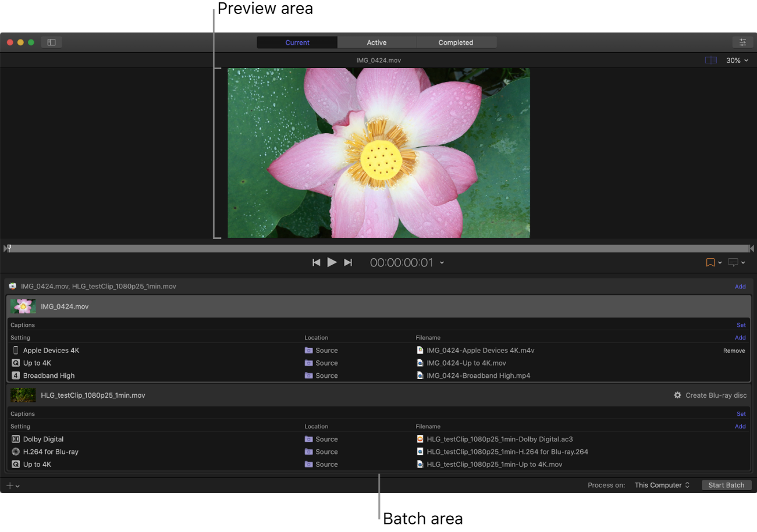Open the add-job plus menu at bottom left
The height and width of the screenshot is (532, 757).
(x=10, y=485)
